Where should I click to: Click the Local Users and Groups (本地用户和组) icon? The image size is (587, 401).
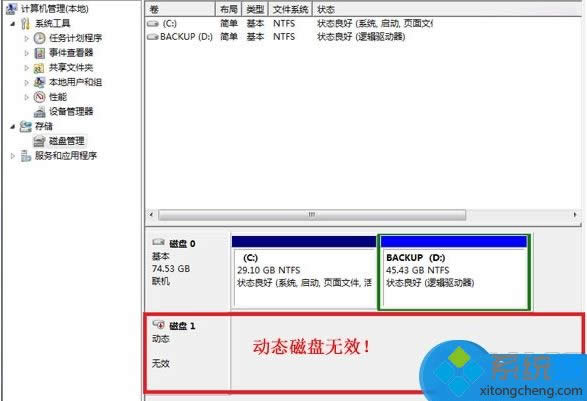(39, 82)
